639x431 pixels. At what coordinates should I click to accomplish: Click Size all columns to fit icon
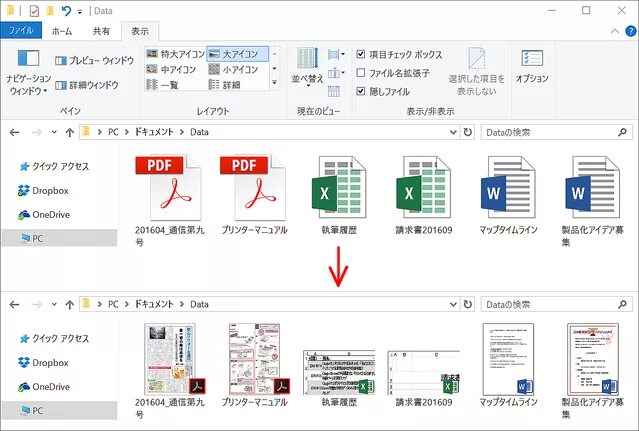pos(334,91)
